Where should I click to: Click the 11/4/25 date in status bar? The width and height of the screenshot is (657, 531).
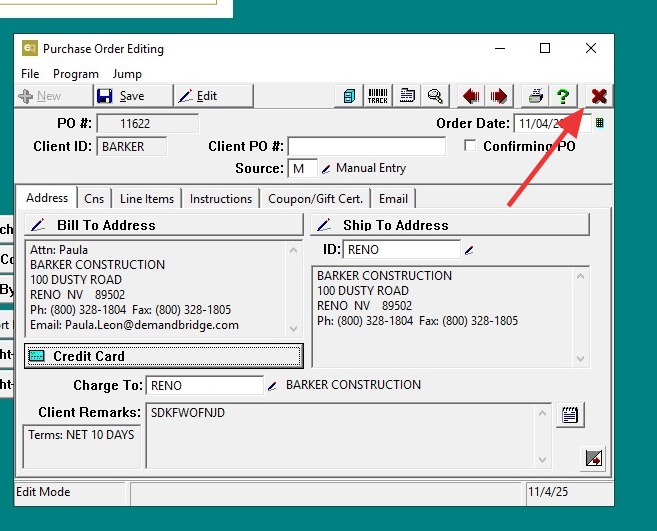pyautogui.click(x=548, y=492)
